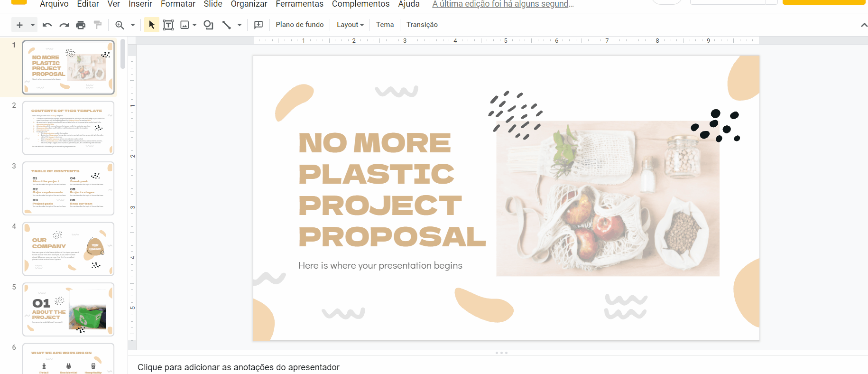Select slide 3 'Table of contents' thumbnail
This screenshot has width=868, height=374.
(68, 188)
